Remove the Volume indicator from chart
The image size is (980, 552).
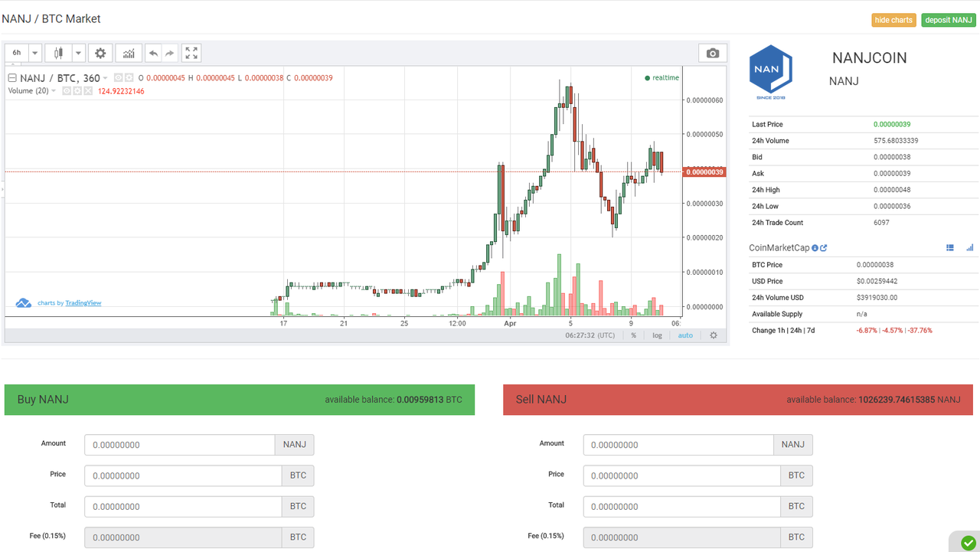click(x=88, y=91)
